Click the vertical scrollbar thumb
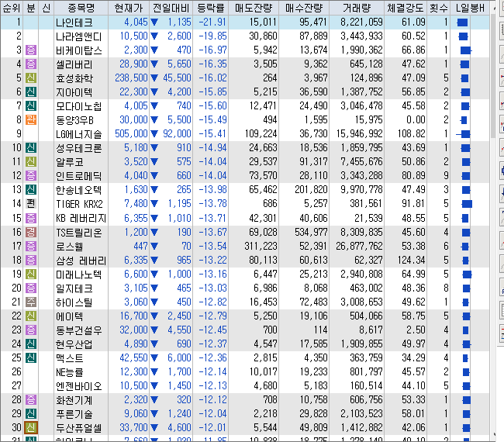 point(495,77)
